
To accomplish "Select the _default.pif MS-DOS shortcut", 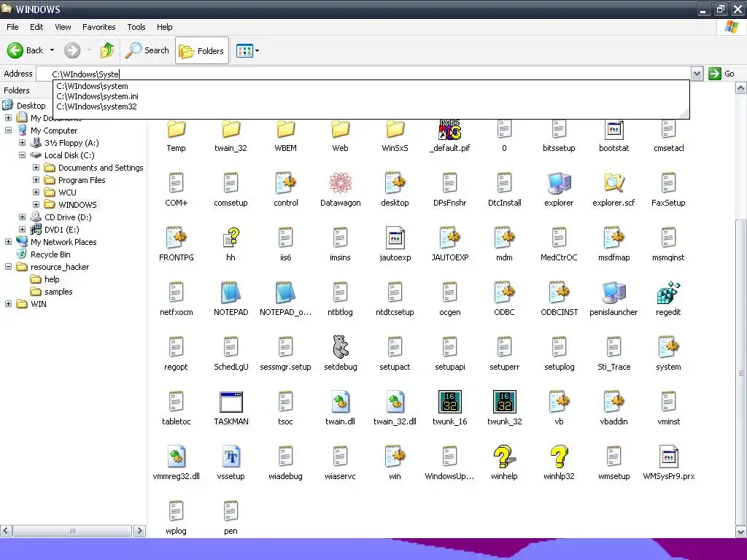I will pyautogui.click(x=449, y=130).
